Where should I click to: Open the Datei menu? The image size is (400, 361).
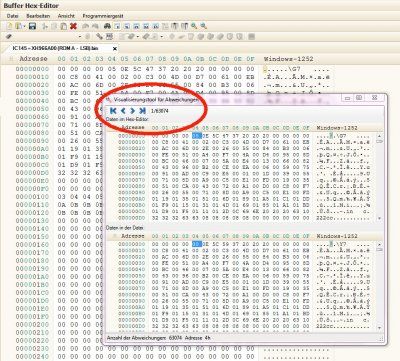coord(13,16)
